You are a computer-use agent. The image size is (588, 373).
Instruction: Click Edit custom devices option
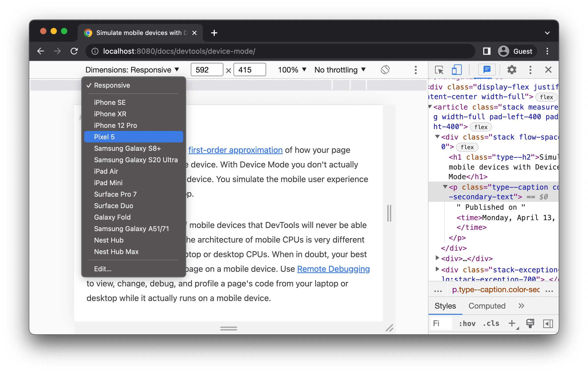tap(102, 269)
